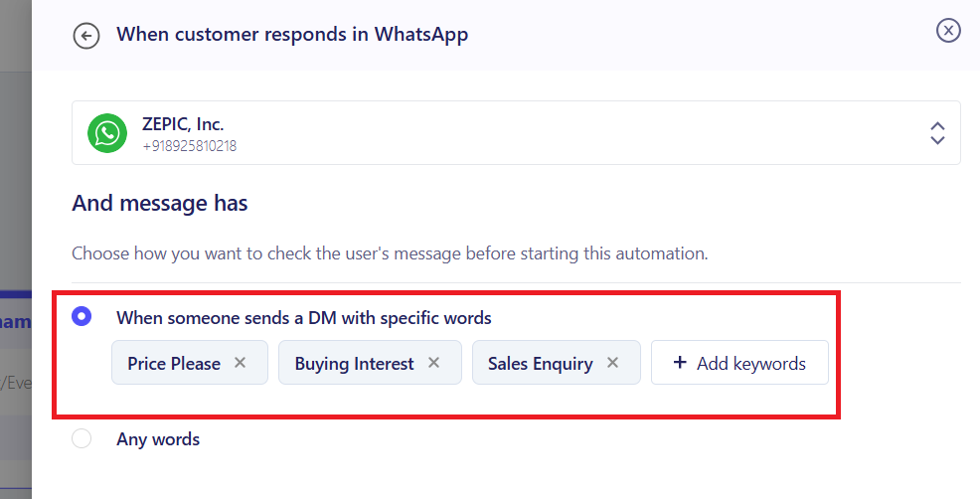Expand the account selector chevron arrows

pos(936,133)
